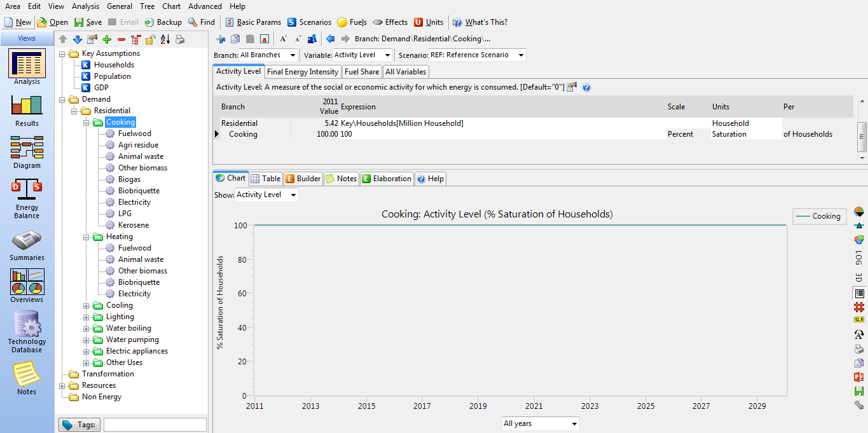Open the Variable dropdown
The width and height of the screenshot is (868, 433).
[362, 55]
